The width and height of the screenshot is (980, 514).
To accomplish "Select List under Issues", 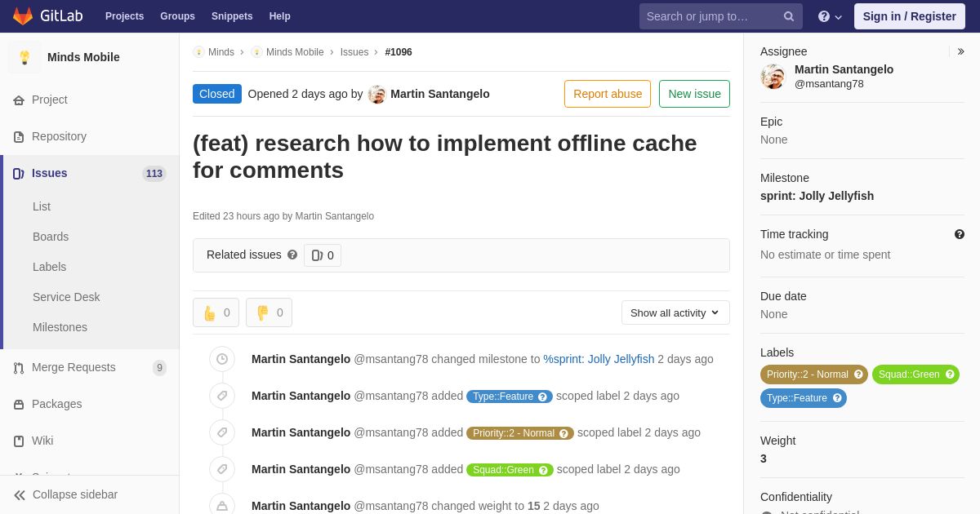I will (42, 206).
